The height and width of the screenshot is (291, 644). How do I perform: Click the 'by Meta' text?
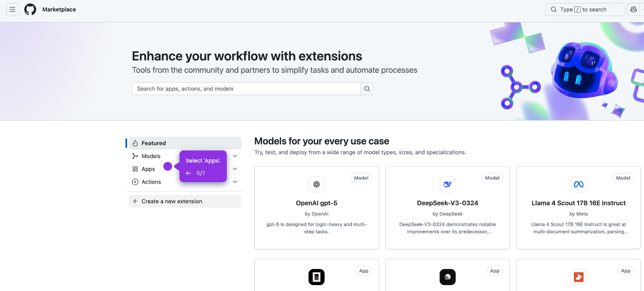point(578,214)
